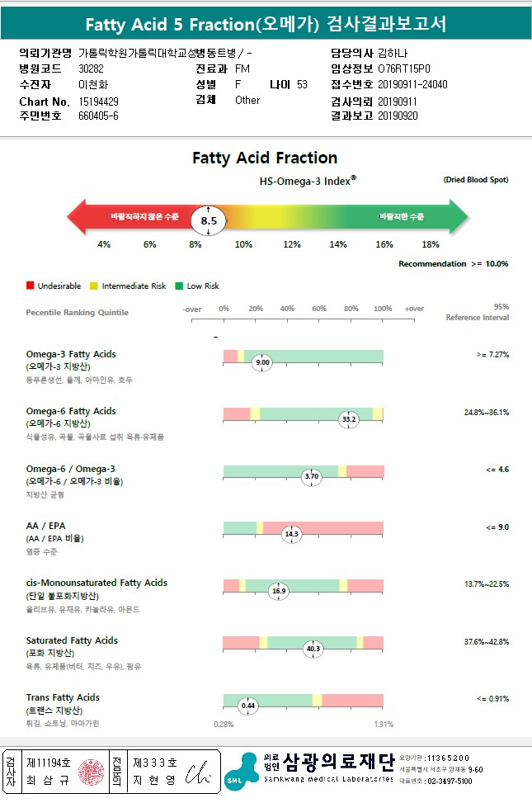Click the Fatty Acid Fraction section heading
Image resolution: width=532 pixels, height=803 pixels.
(265, 158)
